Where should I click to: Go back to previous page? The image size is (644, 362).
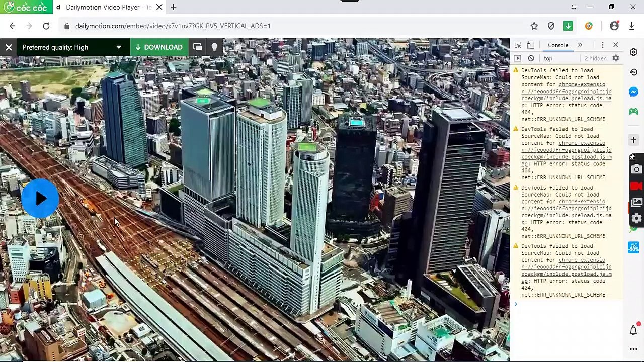tap(12, 26)
